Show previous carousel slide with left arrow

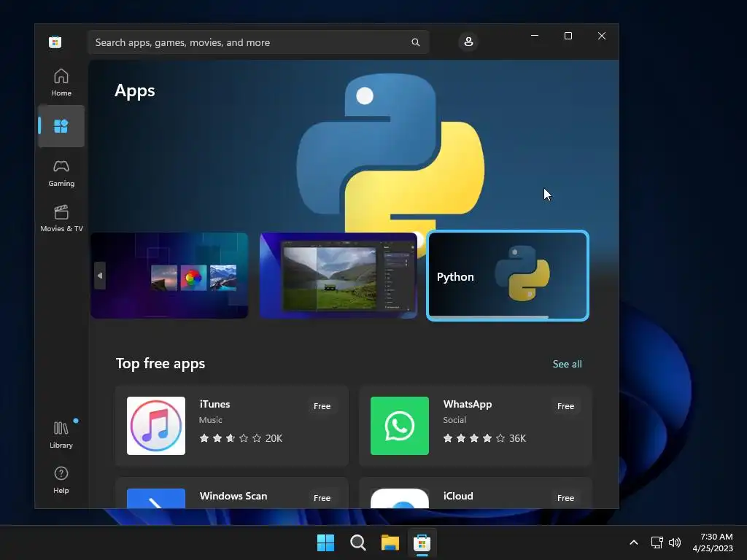pyautogui.click(x=99, y=275)
